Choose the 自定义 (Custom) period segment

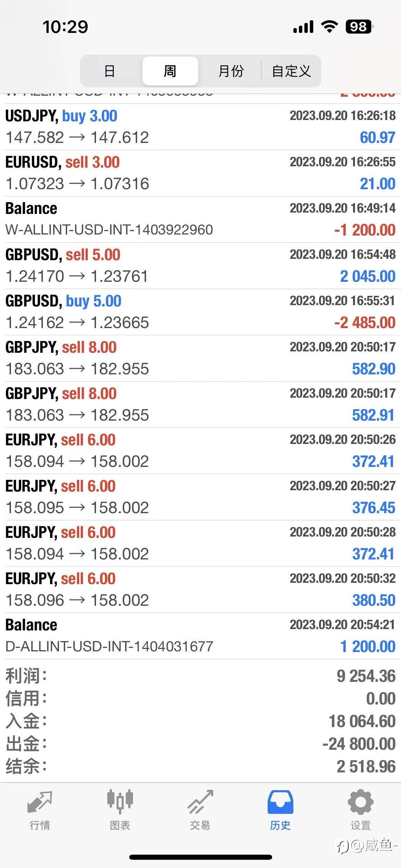click(x=291, y=71)
